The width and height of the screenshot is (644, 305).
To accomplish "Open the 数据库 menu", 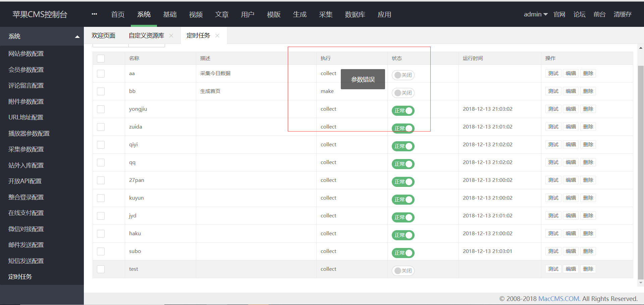I will point(355,14).
